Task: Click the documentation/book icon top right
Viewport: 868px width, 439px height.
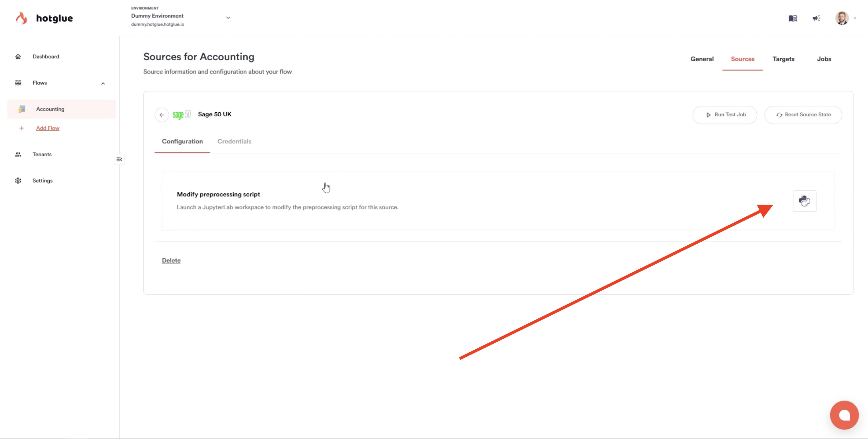Action: [x=793, y=18]
